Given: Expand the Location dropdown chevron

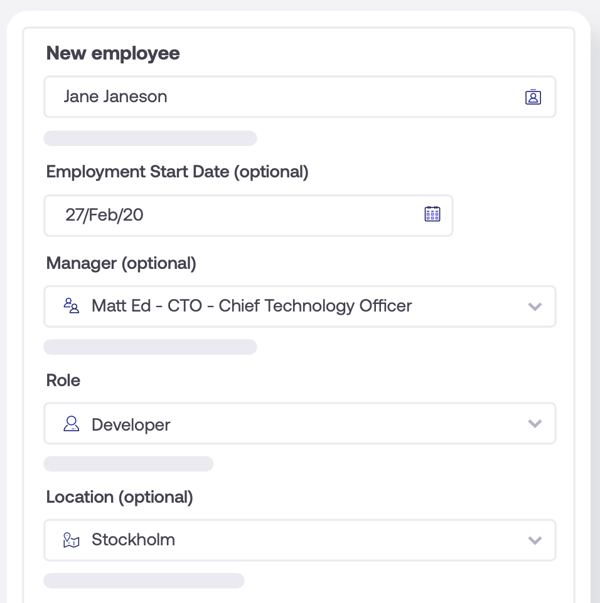Looking at the screenshot, I should click(535, 541).
